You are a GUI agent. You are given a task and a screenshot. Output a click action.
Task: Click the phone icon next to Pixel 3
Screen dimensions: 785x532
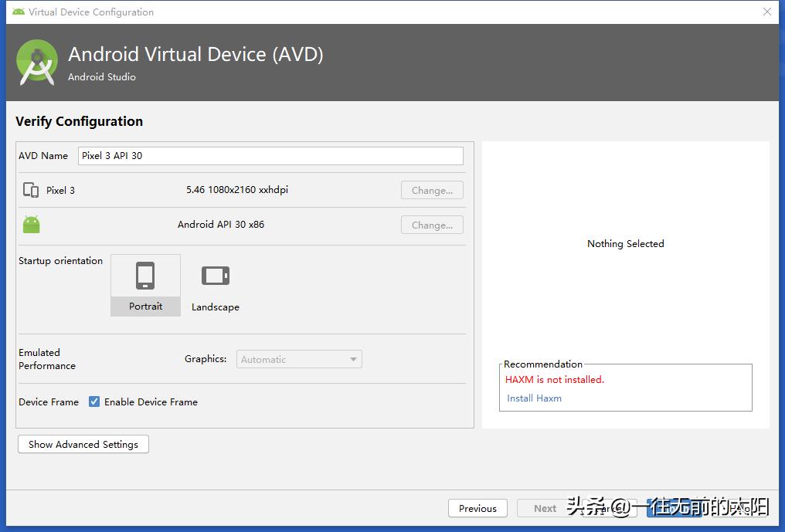pos(32,190)
